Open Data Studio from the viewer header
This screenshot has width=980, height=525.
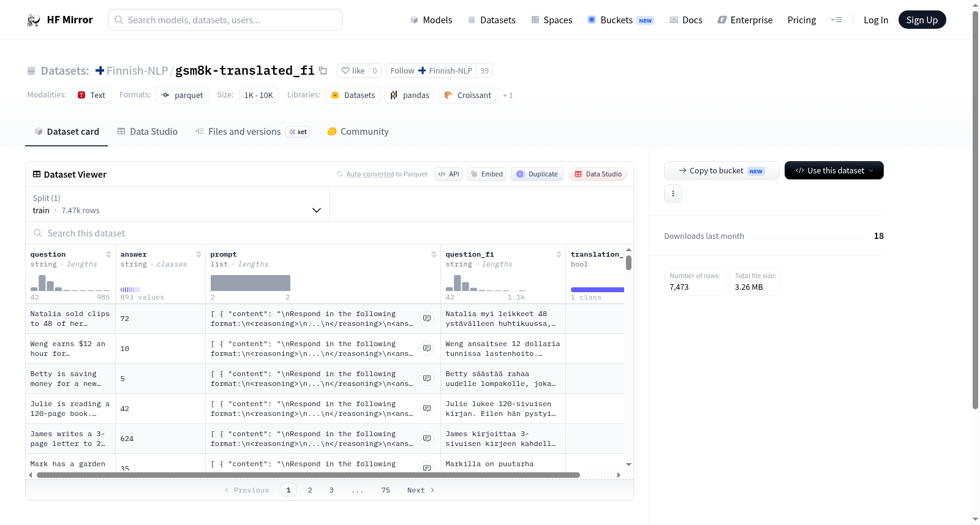598,174
